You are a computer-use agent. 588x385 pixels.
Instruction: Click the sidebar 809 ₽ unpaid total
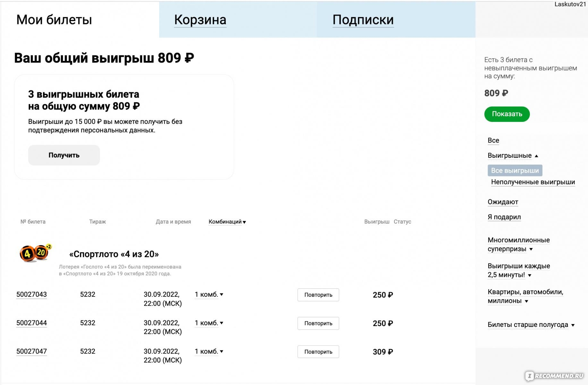496,93
